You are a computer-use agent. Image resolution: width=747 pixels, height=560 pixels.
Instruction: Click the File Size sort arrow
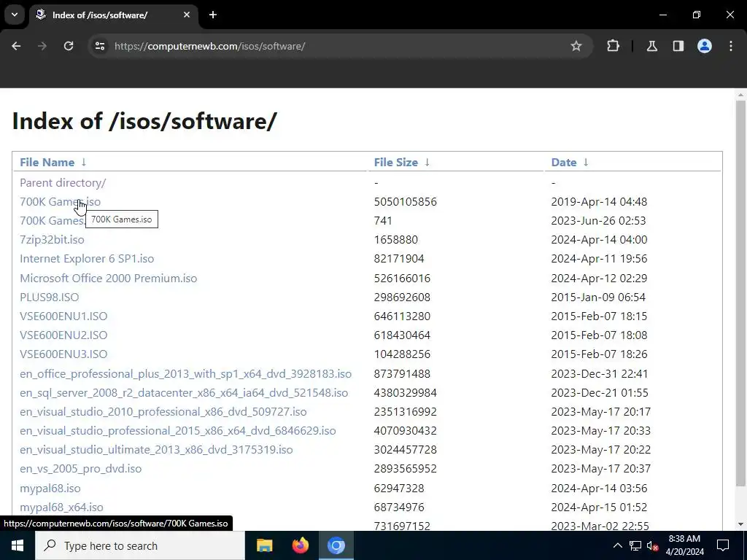(x=427, y=163)
